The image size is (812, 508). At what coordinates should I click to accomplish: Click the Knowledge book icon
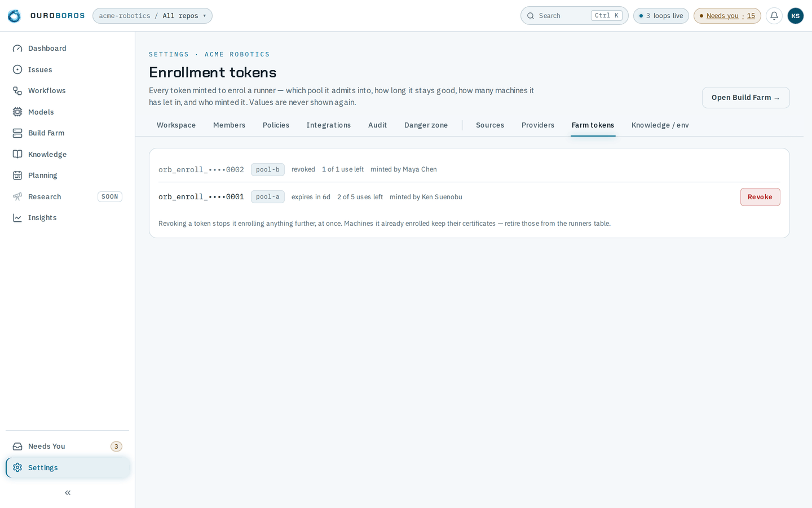pyautogui.click(x=17, y=154)
